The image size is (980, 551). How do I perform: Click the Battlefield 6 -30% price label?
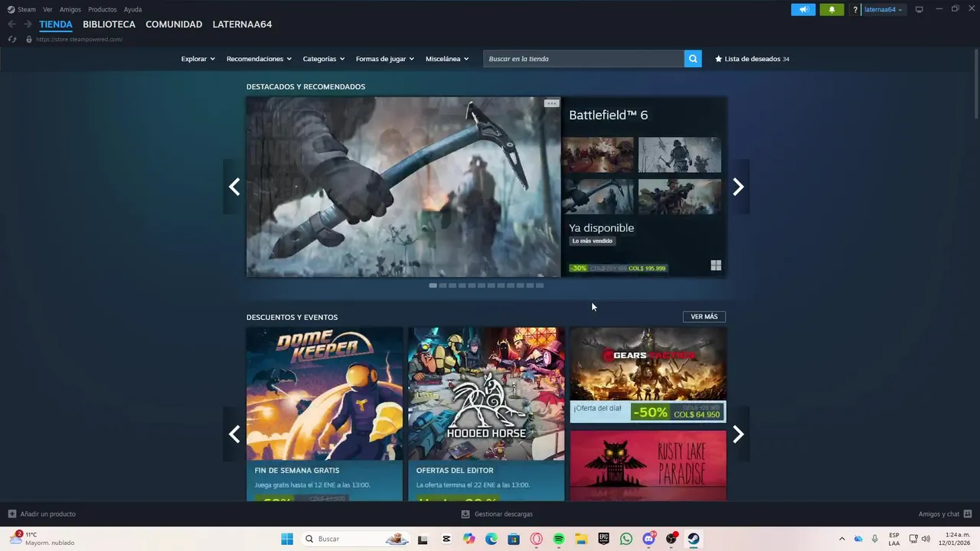pos(618,268)
